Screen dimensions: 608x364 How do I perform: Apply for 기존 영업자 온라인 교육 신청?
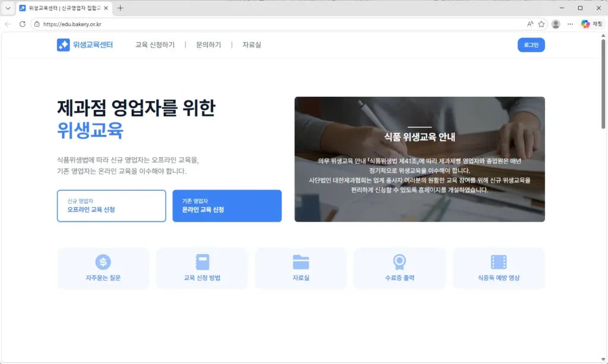(227, 206)
